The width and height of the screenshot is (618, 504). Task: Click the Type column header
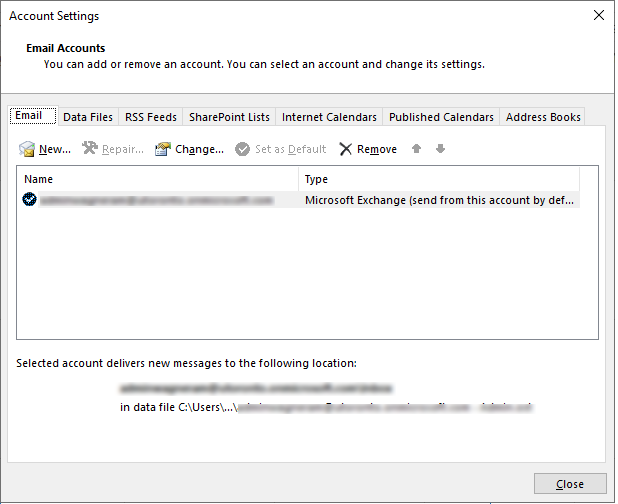tap(439, 179)
